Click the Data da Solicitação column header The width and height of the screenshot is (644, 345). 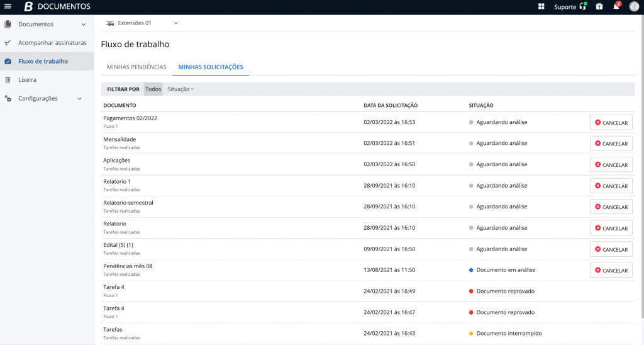(391, 105)
